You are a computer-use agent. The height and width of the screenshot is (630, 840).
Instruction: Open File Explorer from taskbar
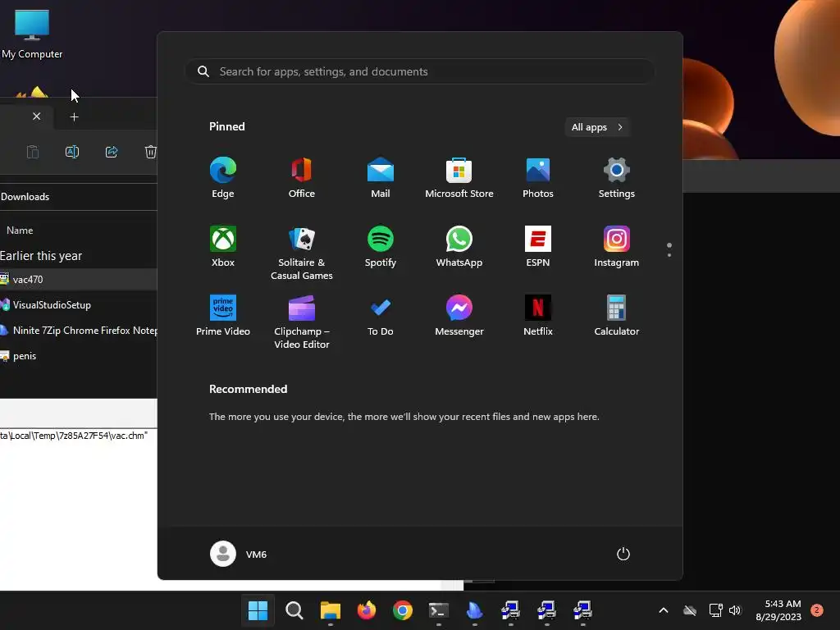pyautogui.click(x=331, y=609)
